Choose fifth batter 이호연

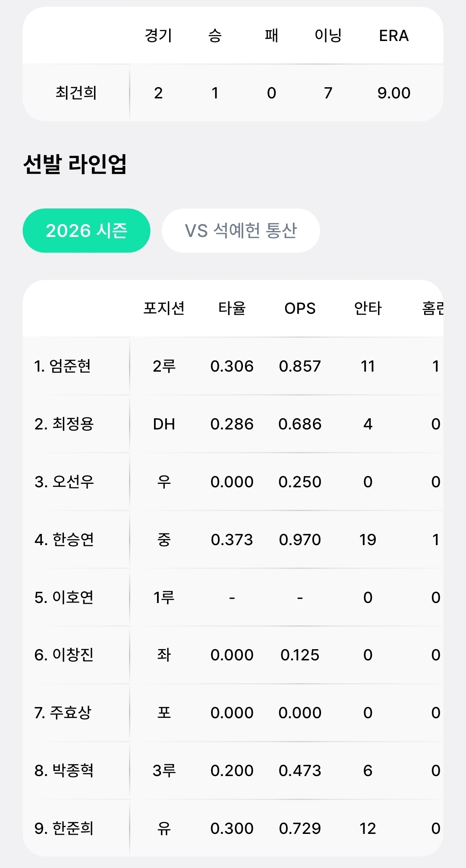64,597
